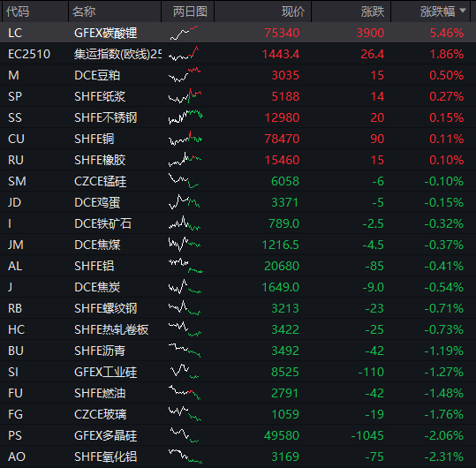Open the CZCE玻璃 mini chart
Viewport: 476px width, 468px height.
pos(185,414)
